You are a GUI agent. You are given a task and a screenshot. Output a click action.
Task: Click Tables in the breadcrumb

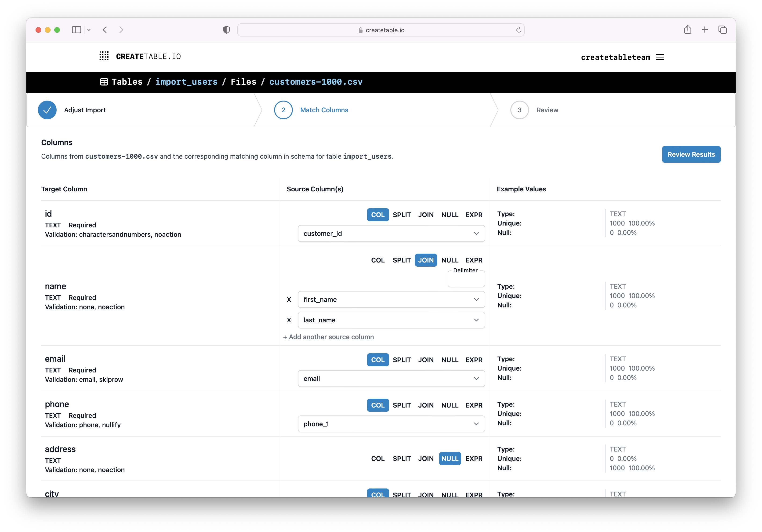point(127,82)
